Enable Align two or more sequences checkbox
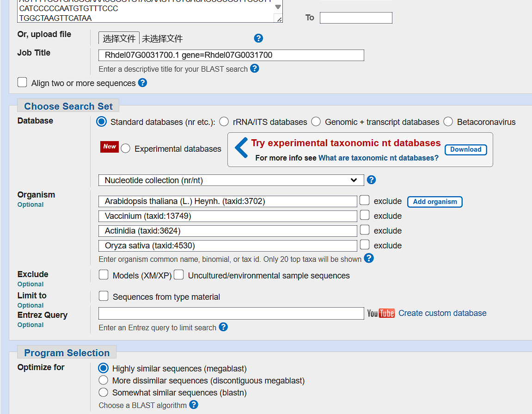The image size is (532, 414). coord(22,82)
